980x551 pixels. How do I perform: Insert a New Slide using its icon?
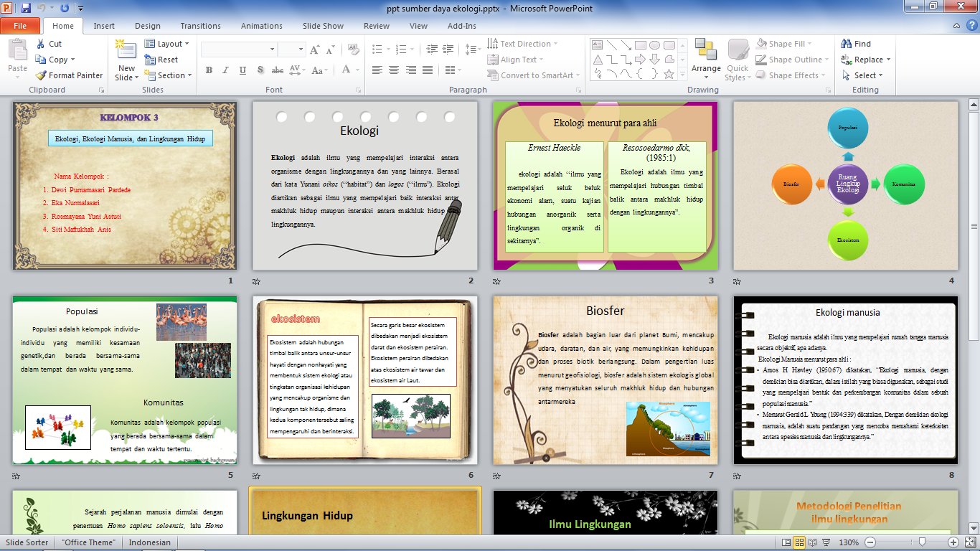coord(126,50)
